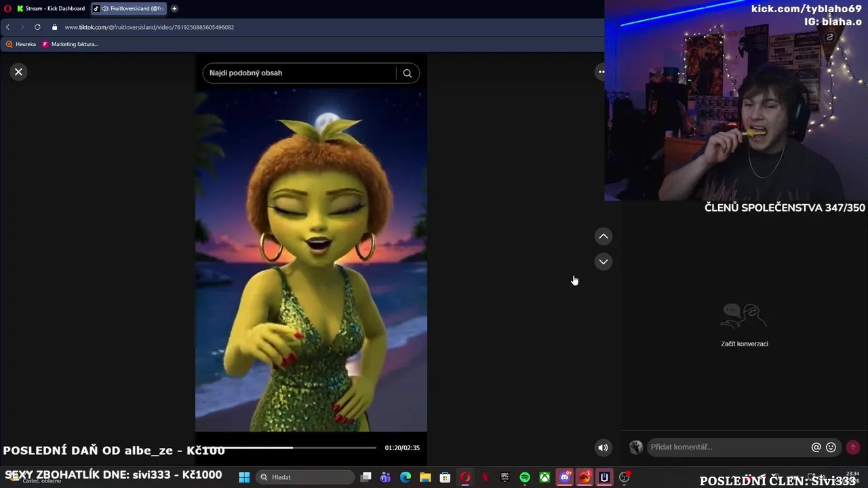This screenshot has height=488, width=868.
Task: Open the Opera menu logo
Action: 7,9
